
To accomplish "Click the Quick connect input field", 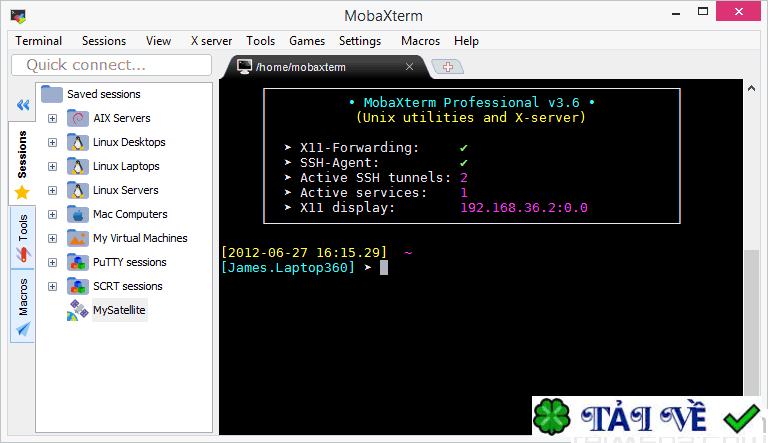I will click(112, 65).
